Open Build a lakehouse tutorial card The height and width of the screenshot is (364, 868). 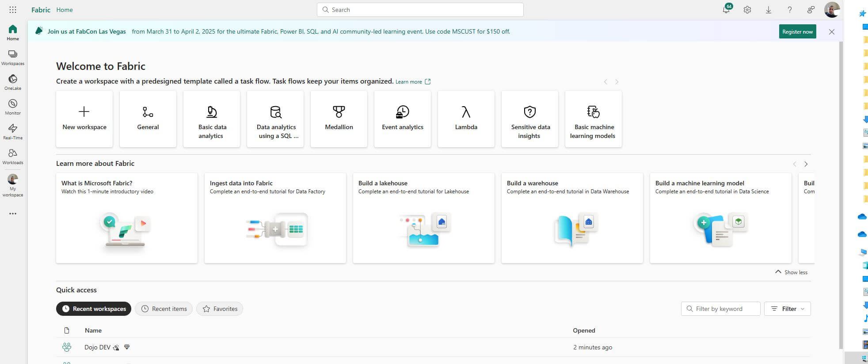click(424, 218)
